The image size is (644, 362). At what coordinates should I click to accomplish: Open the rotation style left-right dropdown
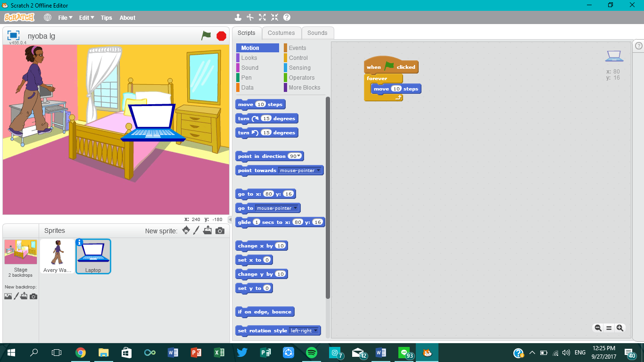point(315,330)
